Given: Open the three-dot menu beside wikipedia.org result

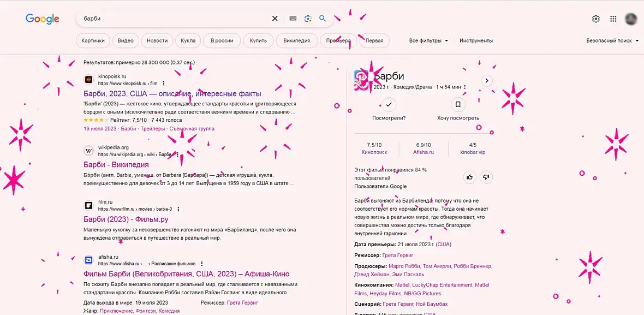Looking at the screenshot, I should 177,155.
